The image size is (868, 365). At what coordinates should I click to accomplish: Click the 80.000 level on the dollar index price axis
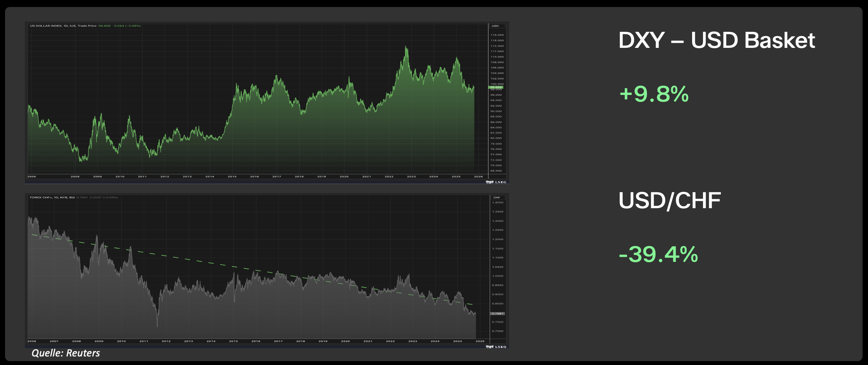(x=496, y=138)
